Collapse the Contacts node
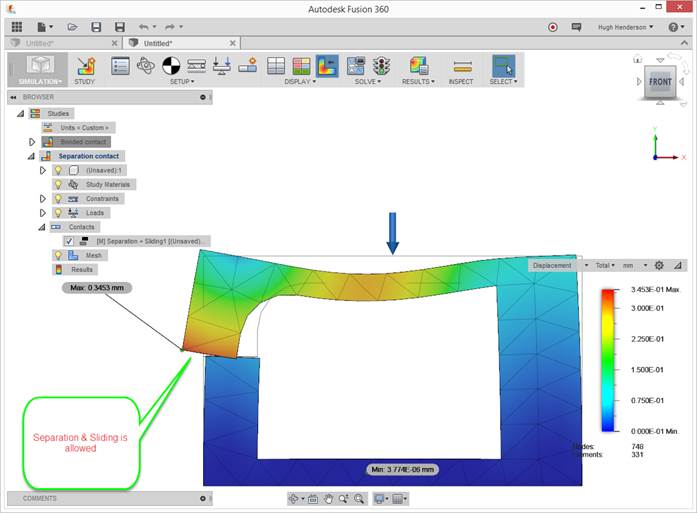 (x=42, y=227)
